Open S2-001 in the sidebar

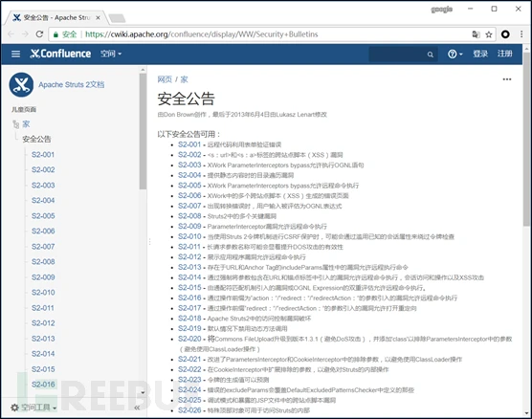click(43, 155)
